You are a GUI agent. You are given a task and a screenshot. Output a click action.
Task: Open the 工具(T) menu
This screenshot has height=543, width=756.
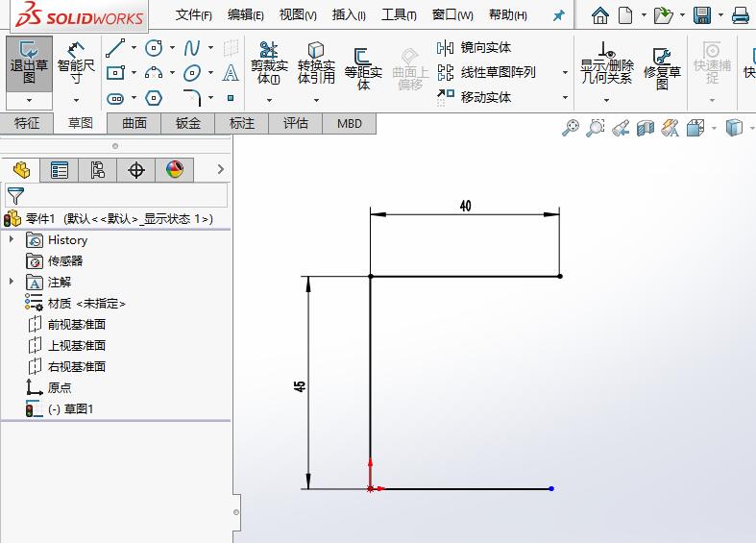[x=399, y=15]
